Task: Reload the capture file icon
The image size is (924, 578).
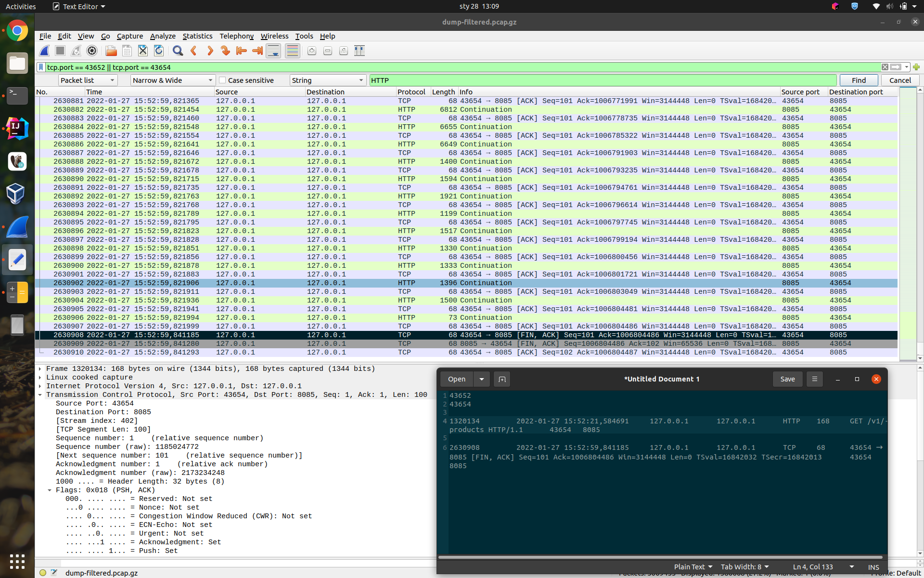Action: 159,51
